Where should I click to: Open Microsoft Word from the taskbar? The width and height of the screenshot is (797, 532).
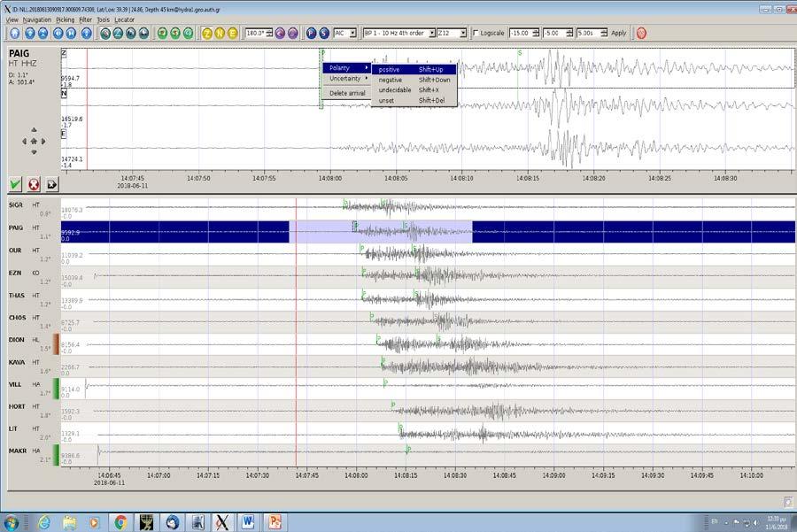click(x=248, y=522)
